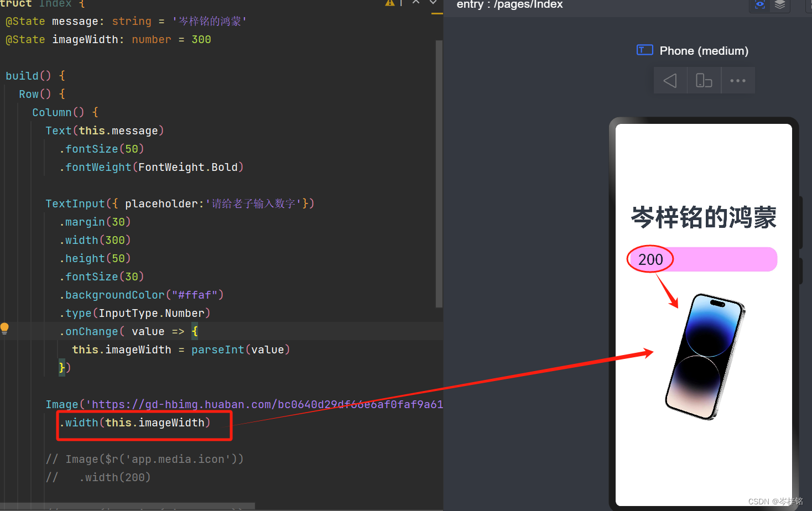This screenshot has width=812, height=511.
Task: Click the '.fontWeight(FontWeight.Bold)' line
Action: [x=152, y=167]
